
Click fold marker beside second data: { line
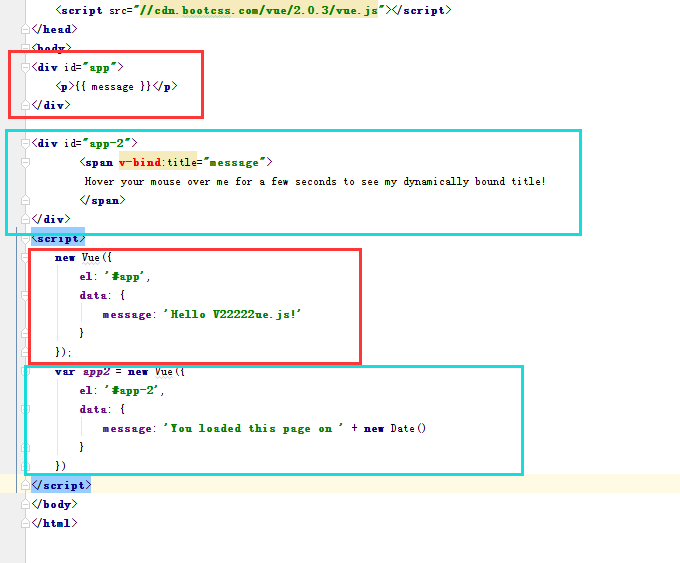click(x=25, y=409)
